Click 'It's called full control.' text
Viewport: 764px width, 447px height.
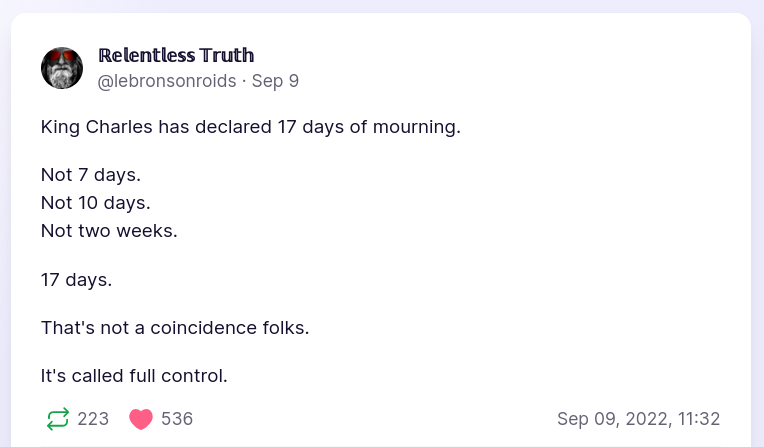tap(134, 376)
